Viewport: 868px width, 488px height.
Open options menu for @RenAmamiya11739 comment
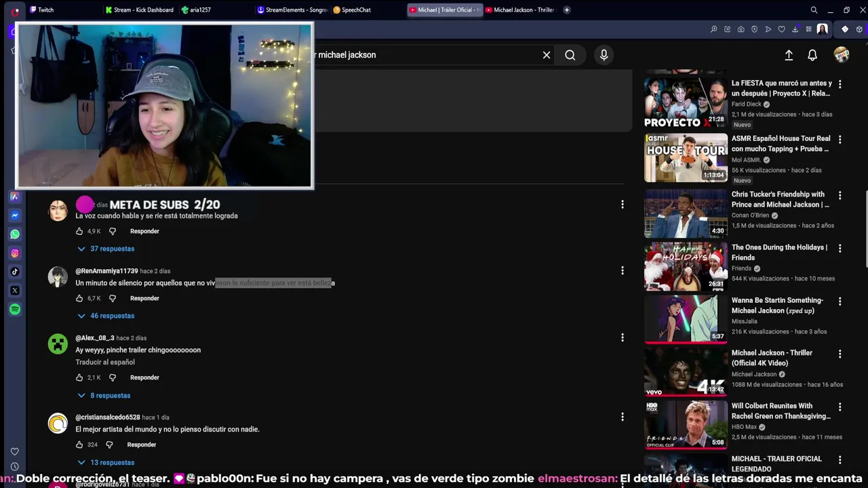pyautogui.click(x=623, y=271)
